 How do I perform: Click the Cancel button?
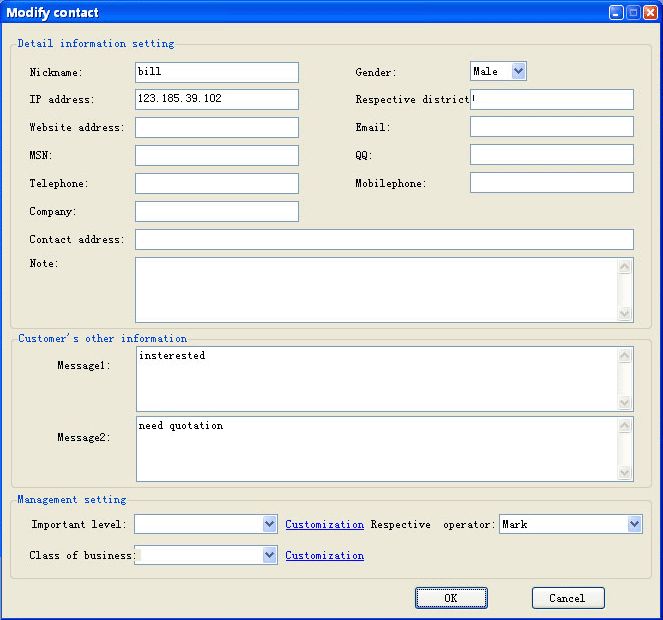pyautogui.click(x=568, y=598)
